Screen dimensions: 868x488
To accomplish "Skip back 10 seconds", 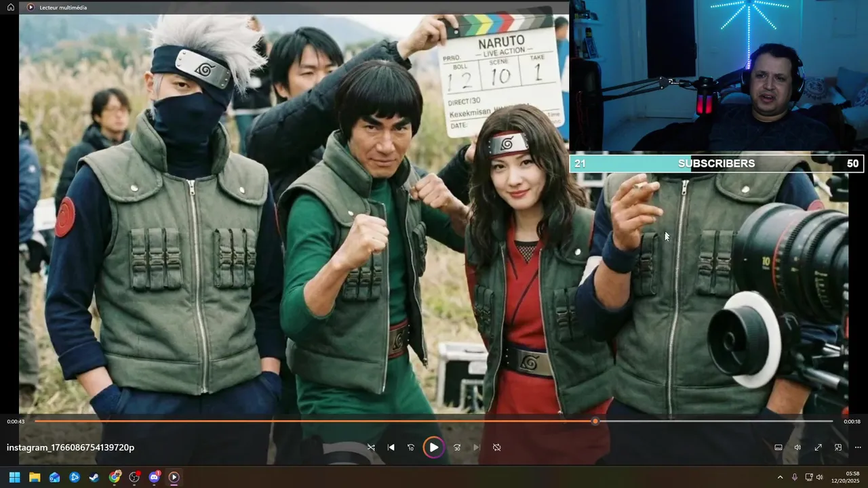I will [x=411, y=447].
